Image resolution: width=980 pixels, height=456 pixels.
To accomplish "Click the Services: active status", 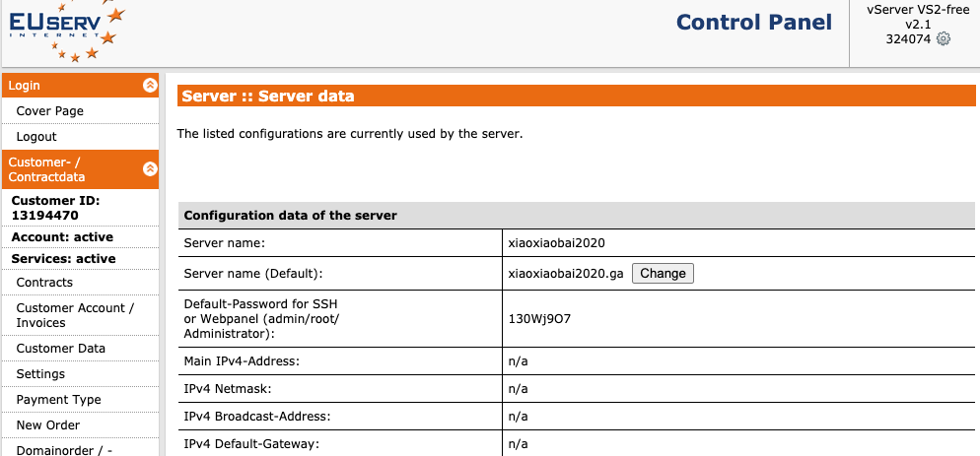I will (x=63, y=259).
